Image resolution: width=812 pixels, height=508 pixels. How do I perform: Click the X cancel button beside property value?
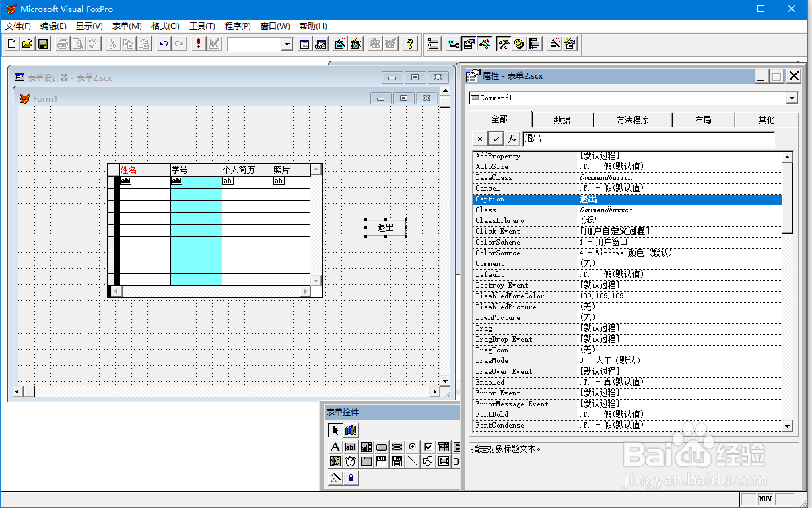tap(479, 139)
